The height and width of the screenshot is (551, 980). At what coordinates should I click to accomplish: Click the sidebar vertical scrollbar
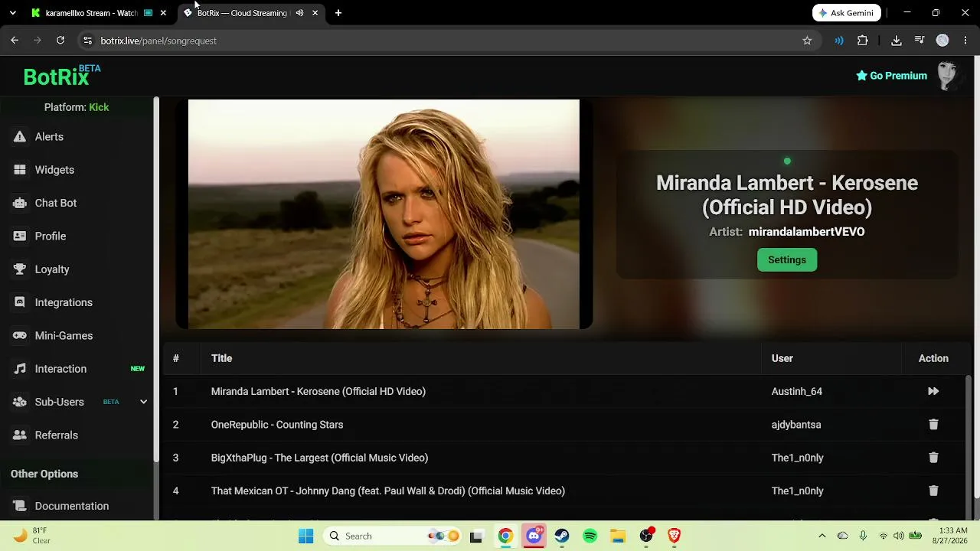(156, 279)
